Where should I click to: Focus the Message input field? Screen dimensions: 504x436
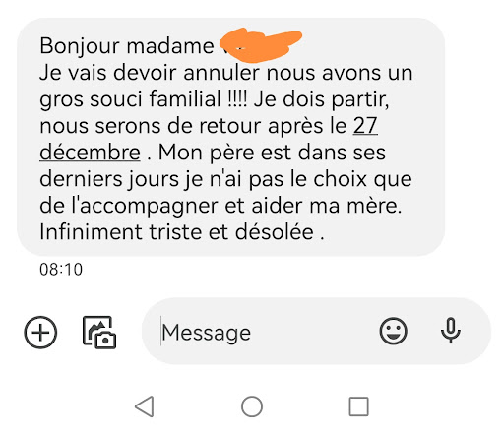(316, 331)
